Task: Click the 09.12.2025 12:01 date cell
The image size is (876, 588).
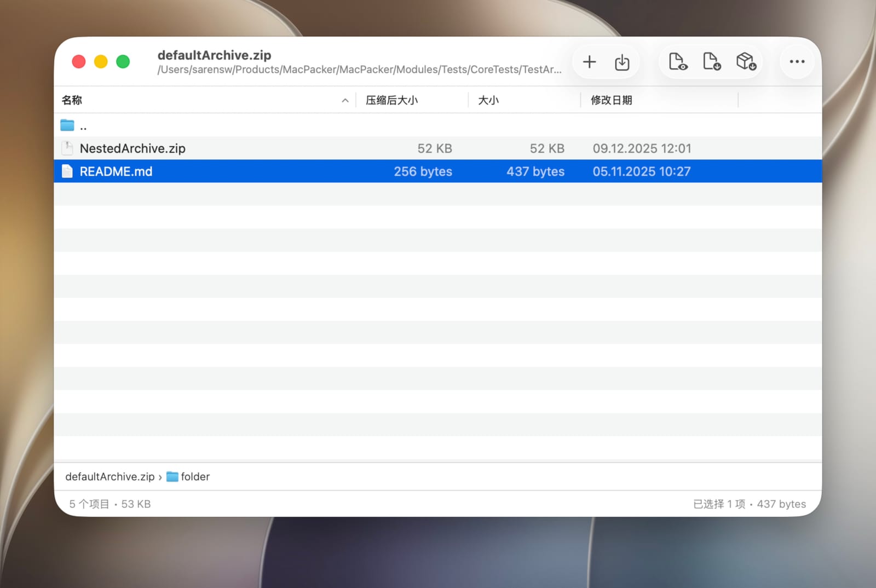Action: tap(642, 148)
